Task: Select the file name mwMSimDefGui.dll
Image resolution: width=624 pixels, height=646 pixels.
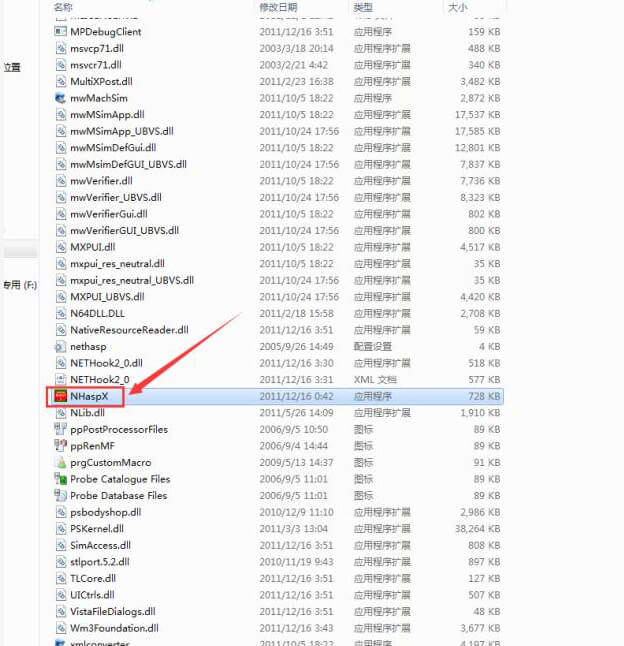Action: (113, 148)
